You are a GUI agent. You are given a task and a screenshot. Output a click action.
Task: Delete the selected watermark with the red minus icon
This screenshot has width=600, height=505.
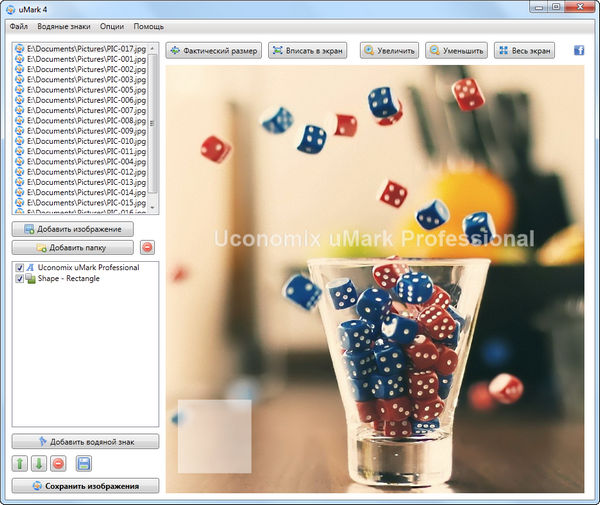click(58, 464)
